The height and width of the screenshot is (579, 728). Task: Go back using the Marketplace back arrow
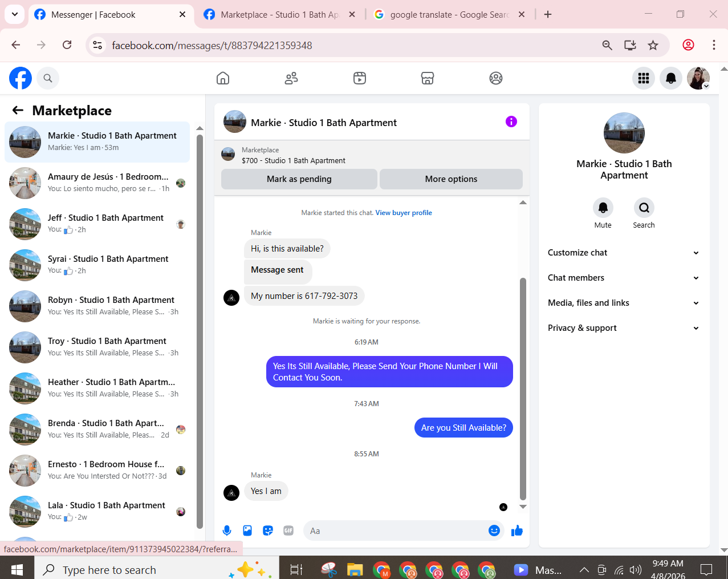point(18,110)
